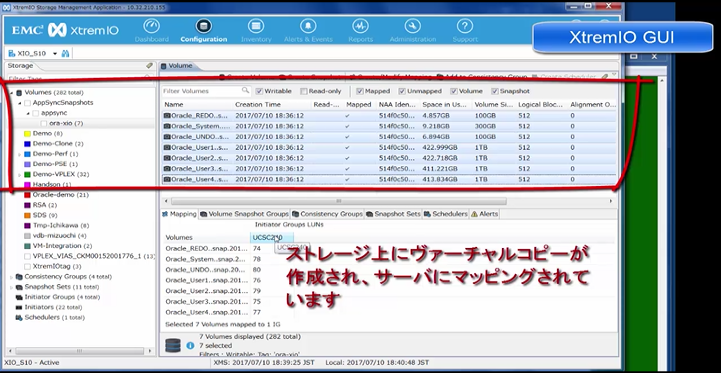Image resolution: width=721 pixels, height=373 pixels.
Task: Toggle the Writable filter checkbox
Action: [x=259, y=91]
